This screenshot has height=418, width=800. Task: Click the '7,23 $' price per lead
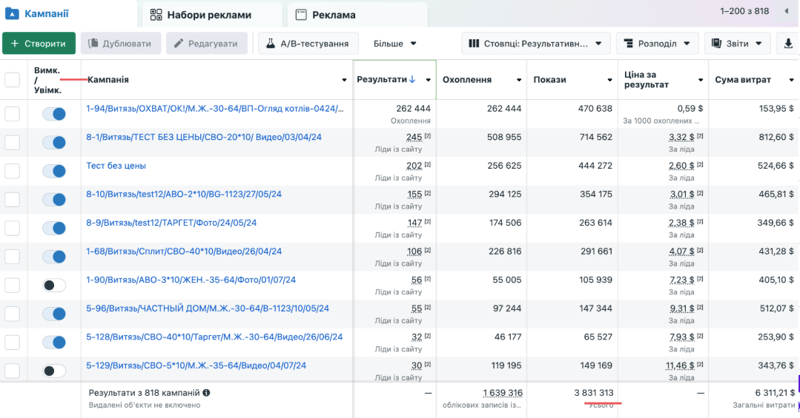coord(681,280)
